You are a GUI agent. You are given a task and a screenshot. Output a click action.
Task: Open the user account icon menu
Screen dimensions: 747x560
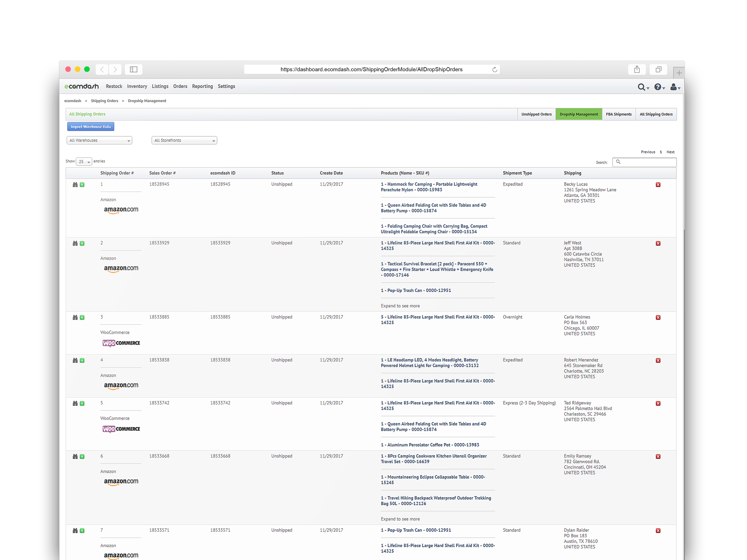(675, 87)
